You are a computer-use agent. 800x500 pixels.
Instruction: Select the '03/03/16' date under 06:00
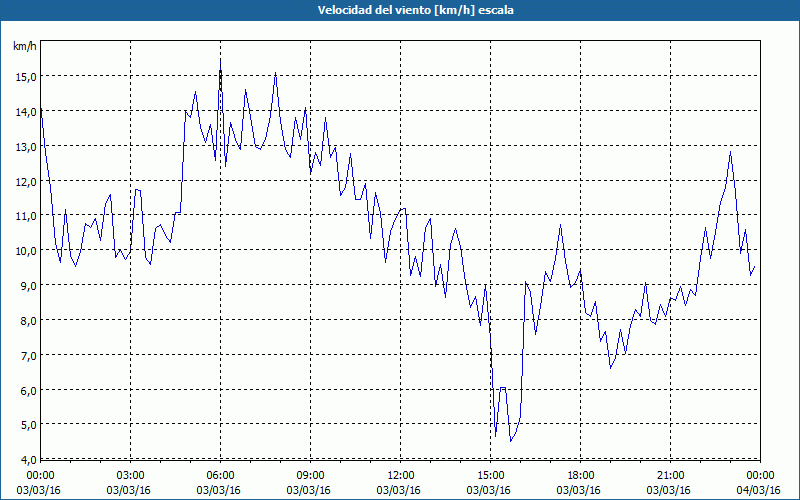pos(218,490)
